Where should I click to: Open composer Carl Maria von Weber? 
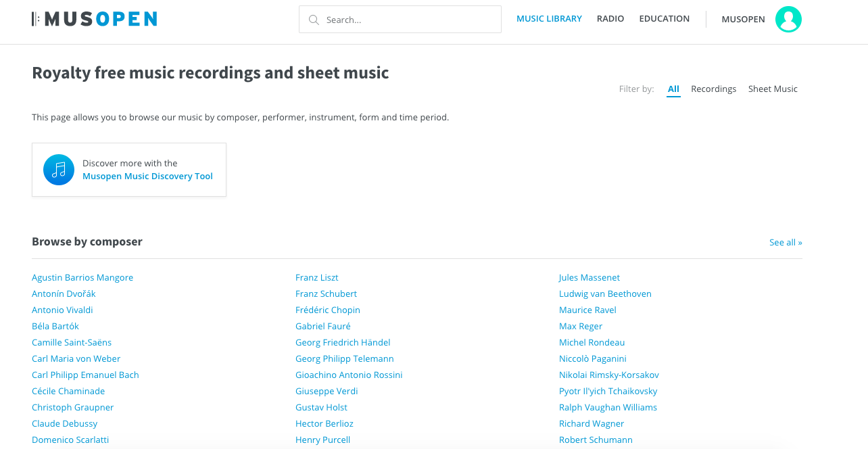pyautogui.click(x=76, y=359)
